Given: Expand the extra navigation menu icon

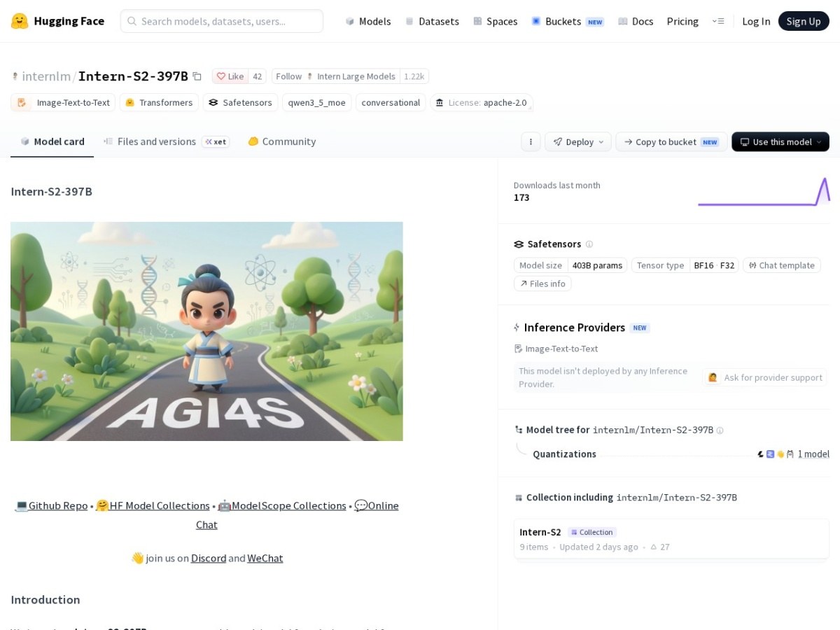Looking at the screenshot, I should [718, 21].
